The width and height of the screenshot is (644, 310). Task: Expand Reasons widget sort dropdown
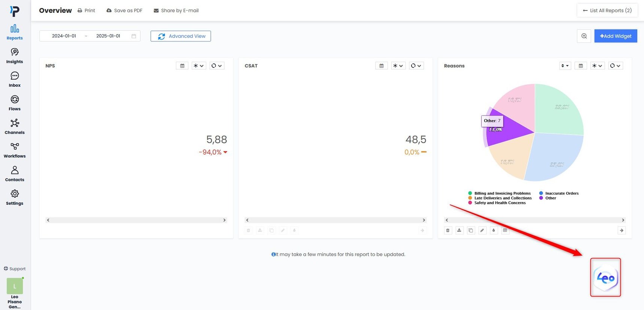[x=565, y=66]
